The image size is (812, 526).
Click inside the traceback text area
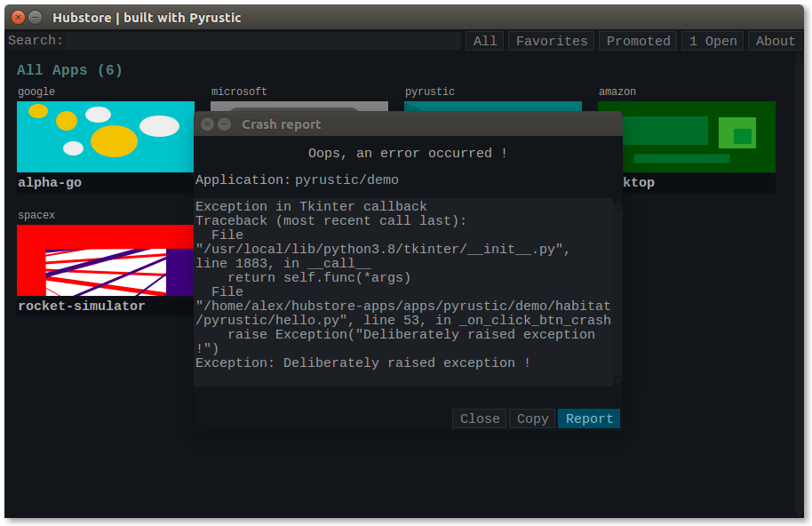(403, 292)
